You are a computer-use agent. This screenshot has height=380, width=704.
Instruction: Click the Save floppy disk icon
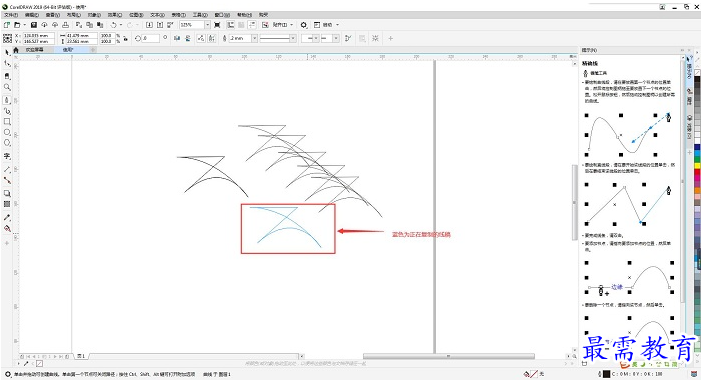pos(33,25)
